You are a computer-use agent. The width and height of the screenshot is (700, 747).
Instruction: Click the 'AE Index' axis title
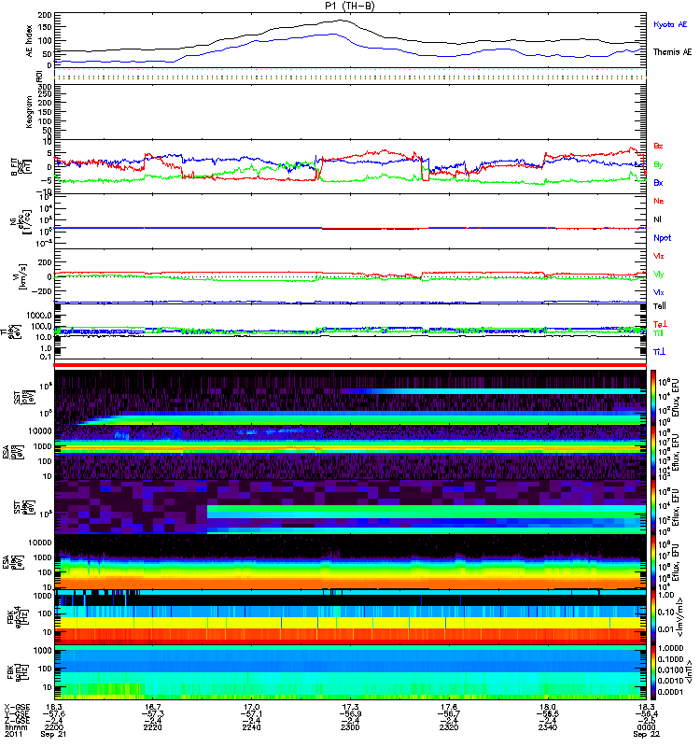pos(30,41)
